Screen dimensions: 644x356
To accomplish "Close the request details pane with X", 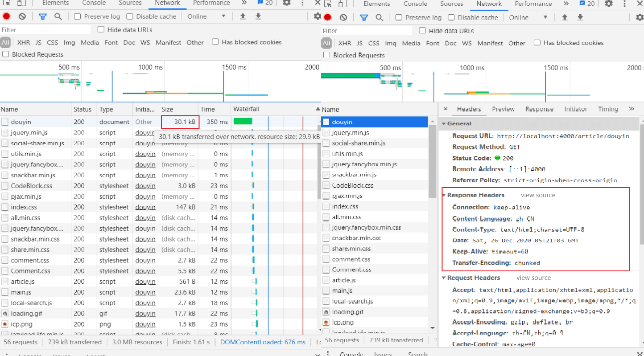I will [445, 109].
